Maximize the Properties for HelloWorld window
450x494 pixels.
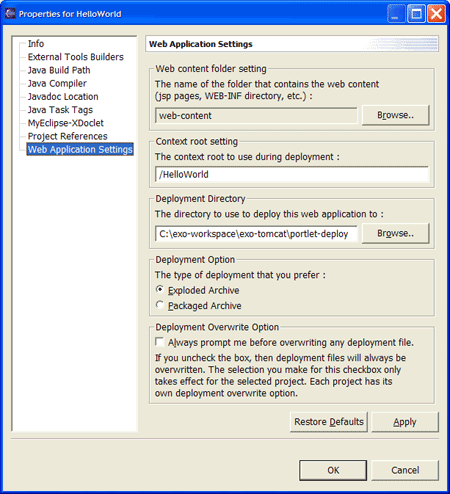pyautogui.click(x=416, y=14)
